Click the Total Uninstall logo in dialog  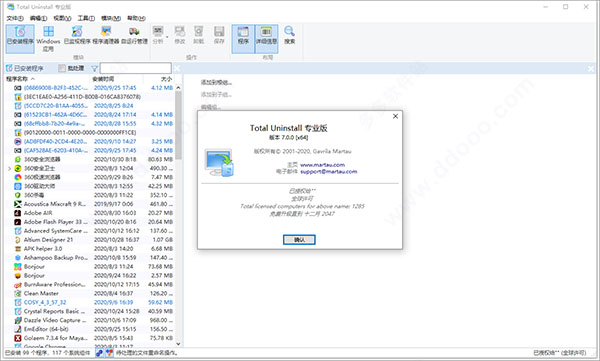point(219,162)
